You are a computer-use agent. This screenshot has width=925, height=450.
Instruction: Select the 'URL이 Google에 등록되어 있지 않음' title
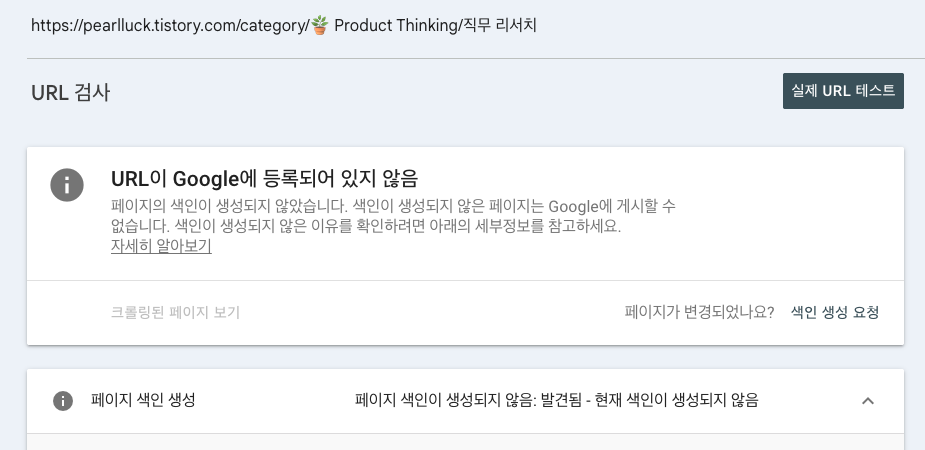pyautogui.click(x=264, y=178)
